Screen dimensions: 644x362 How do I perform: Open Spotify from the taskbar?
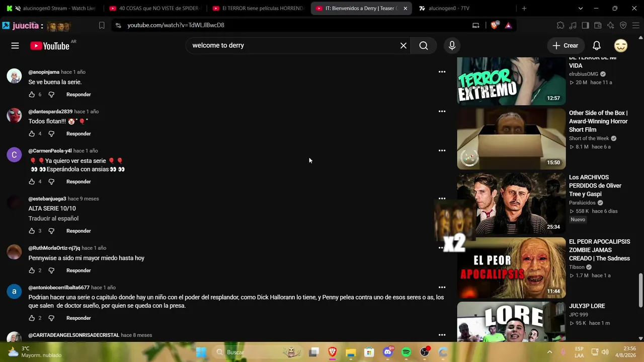point(406,352)
